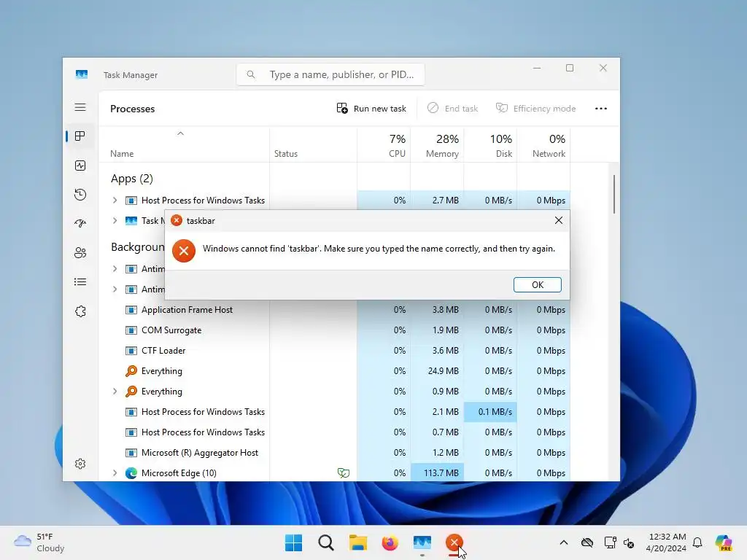Viewport: 747px width, 560px height.
Task: Select the COM Surrogate process
Action: pos(333,330)
